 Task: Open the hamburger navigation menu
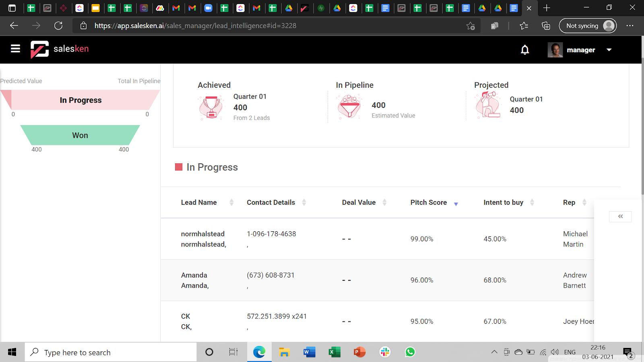pyautogui.click(x=15, y=49)
